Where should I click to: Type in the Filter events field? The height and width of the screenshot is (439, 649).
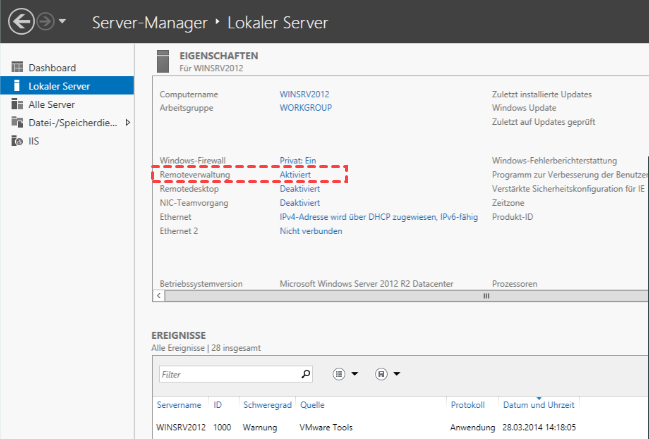point(228,374)
